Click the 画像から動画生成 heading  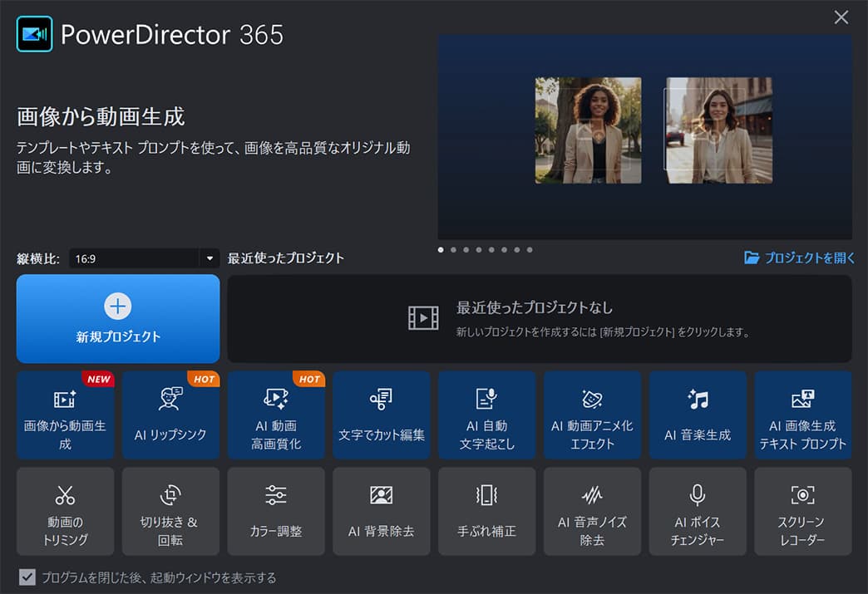pos(101,116)
